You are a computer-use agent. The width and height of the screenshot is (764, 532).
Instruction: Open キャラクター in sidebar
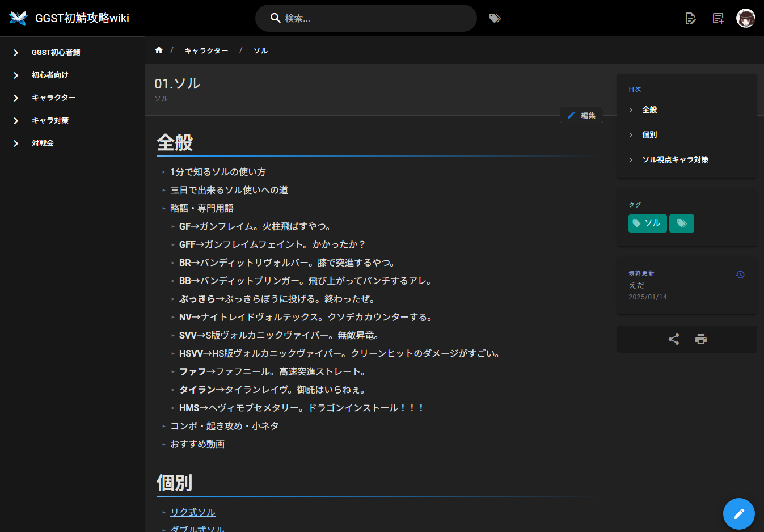54,98
